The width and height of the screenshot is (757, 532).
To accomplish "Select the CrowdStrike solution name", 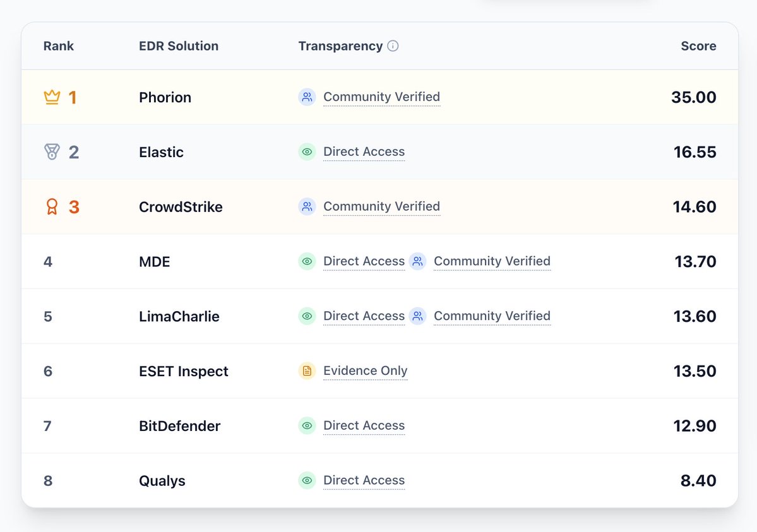I will point(181,207).
